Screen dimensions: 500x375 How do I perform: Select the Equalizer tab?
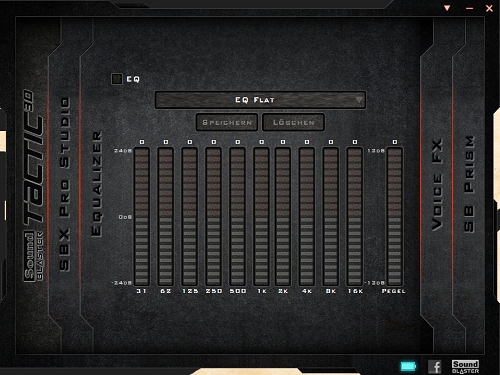click(x=97, y=184)
